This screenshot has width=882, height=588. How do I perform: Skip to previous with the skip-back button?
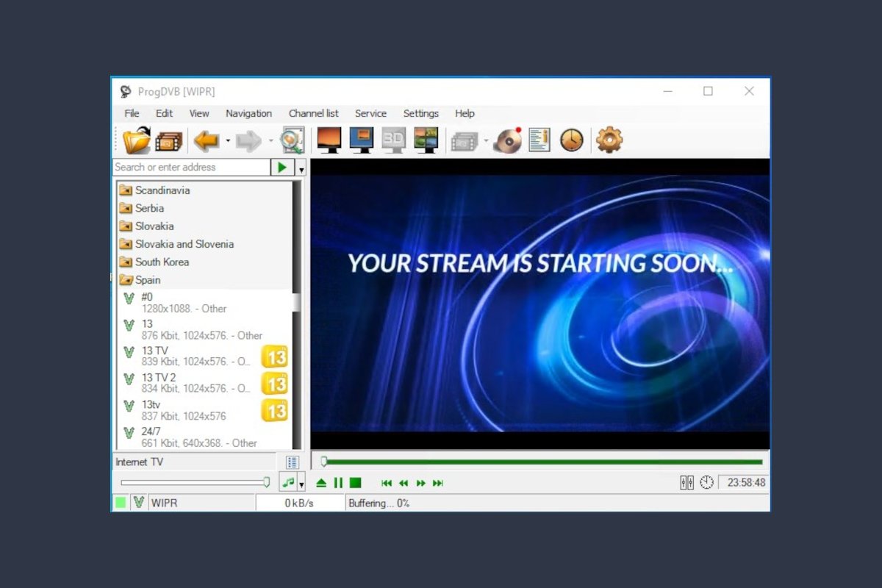pos(387,483)
